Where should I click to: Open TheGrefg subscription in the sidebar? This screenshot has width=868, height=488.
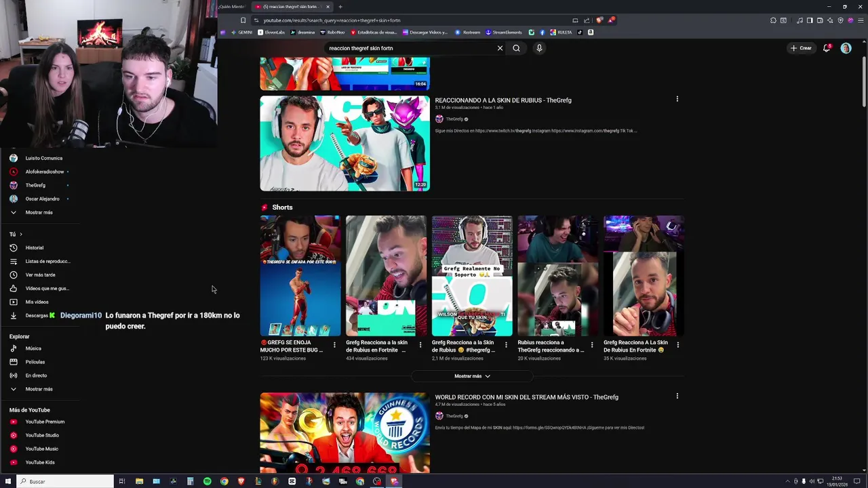tap(35, 185)
